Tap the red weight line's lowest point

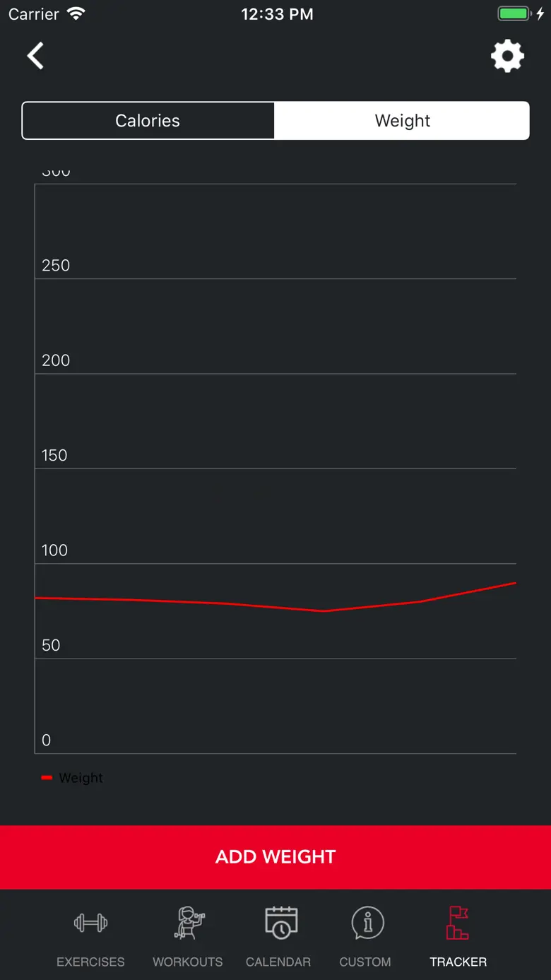click(x=323, y=610)
